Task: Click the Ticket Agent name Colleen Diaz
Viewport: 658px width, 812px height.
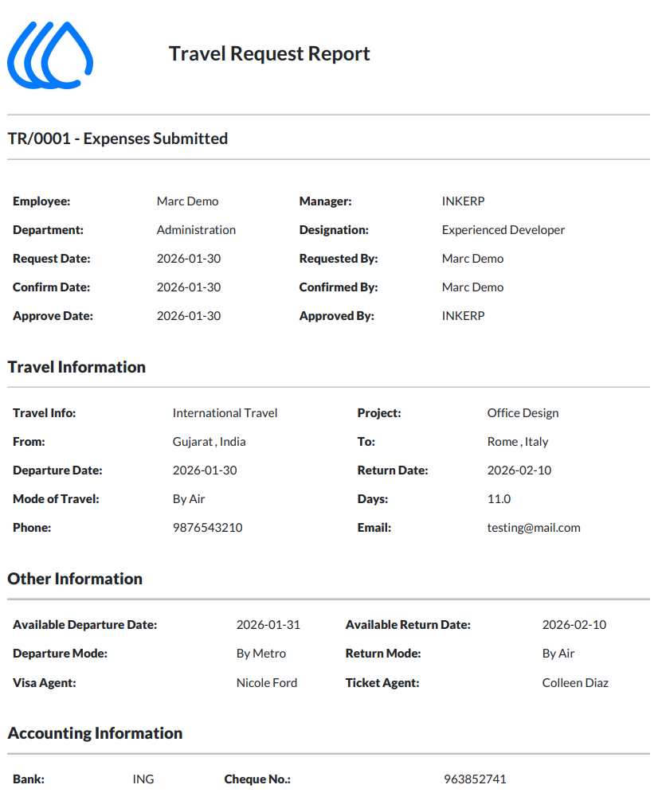Action: [575, 683]
